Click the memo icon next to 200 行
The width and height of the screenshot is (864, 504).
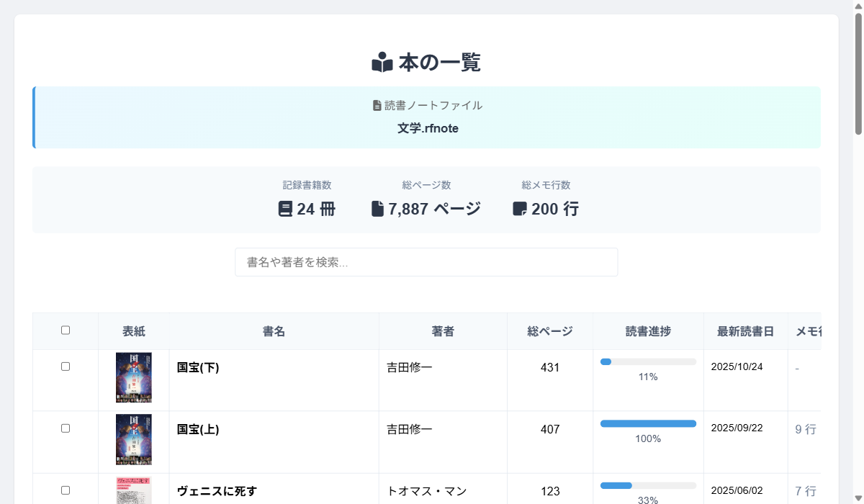(518, 209)
